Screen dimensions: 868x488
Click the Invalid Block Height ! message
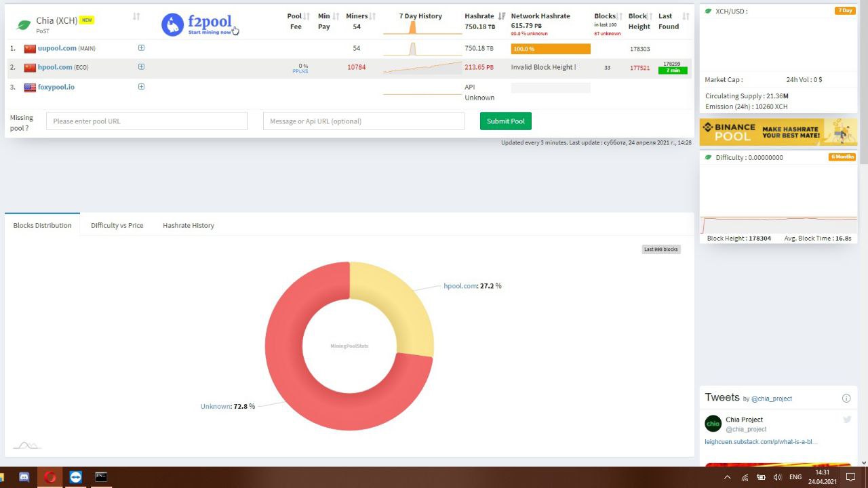click(x=543, y=67)
